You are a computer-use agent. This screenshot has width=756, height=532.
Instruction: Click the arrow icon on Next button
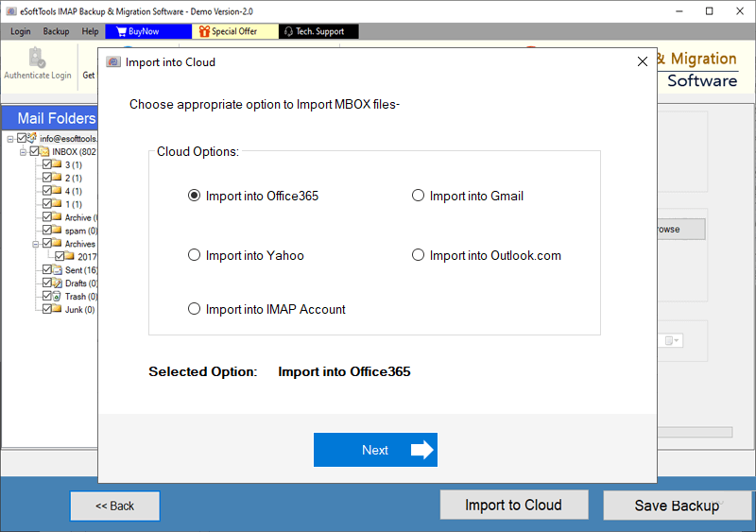point(422,450)
